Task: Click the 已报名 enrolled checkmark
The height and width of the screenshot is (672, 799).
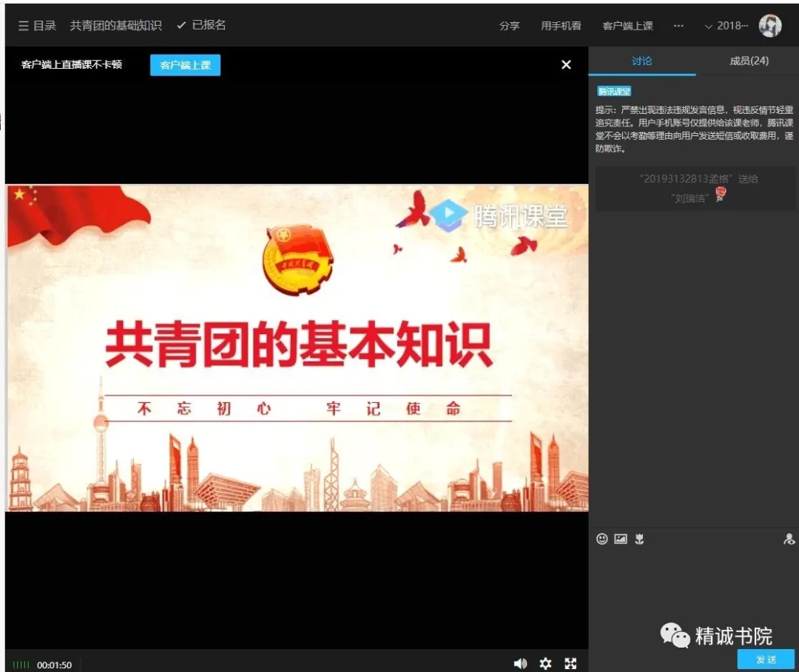Action: click(201, 25)
